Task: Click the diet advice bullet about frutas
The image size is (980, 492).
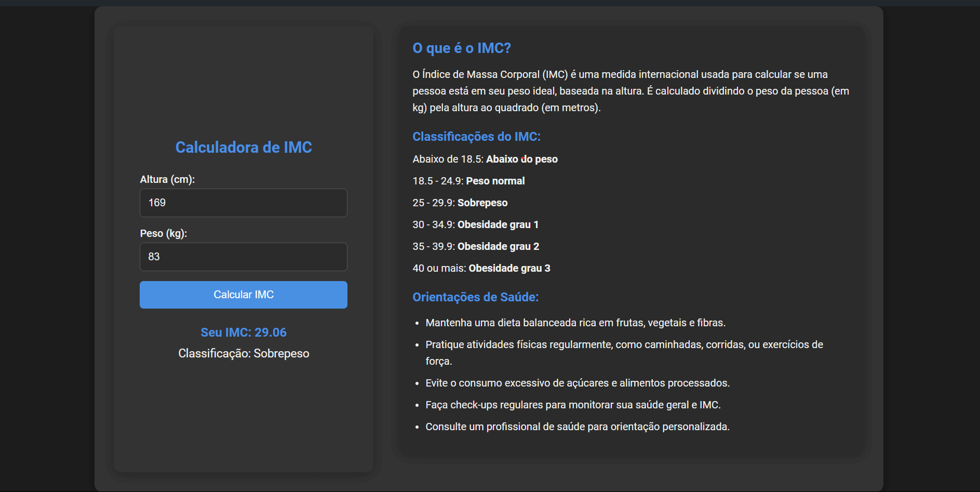Action: pyautogui.click(x=575, y=323)
